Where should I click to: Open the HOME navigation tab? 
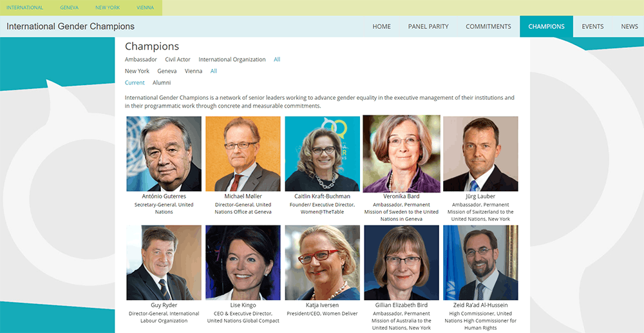pyautogui.click(x=381, y=26)
